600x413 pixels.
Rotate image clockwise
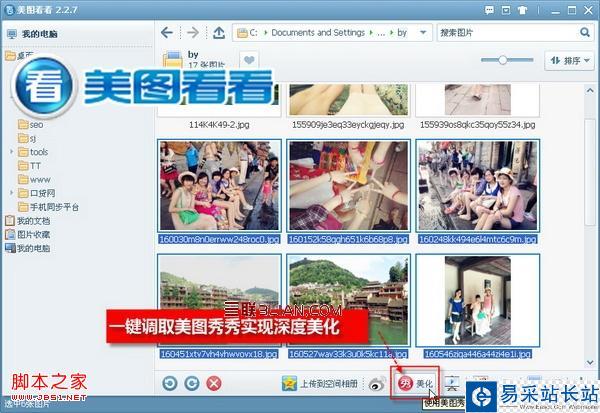(x=192, y=383)
